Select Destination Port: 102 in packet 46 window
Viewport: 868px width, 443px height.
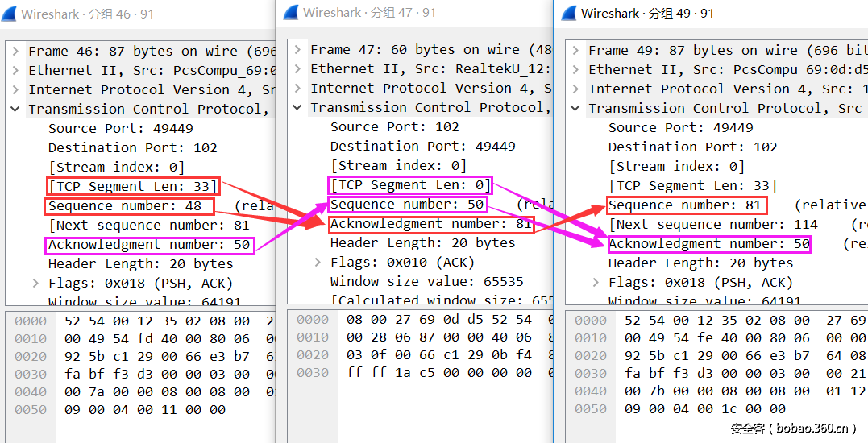click(x=133, y=148)
